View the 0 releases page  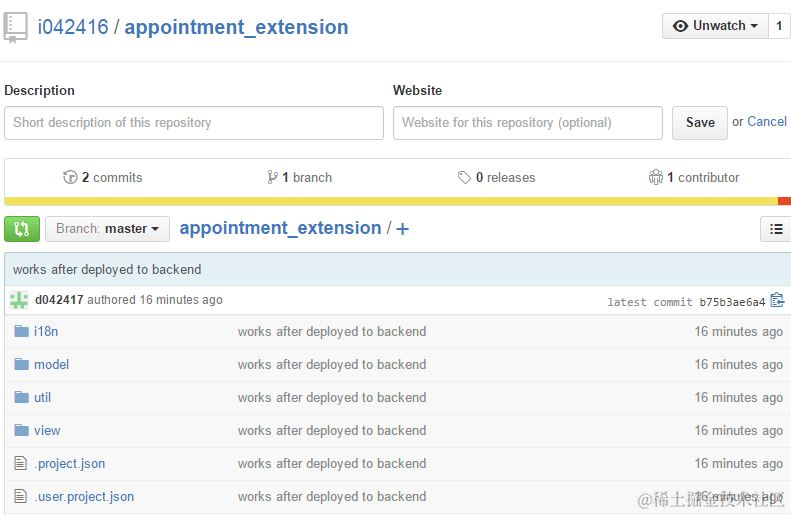(496, 178)
